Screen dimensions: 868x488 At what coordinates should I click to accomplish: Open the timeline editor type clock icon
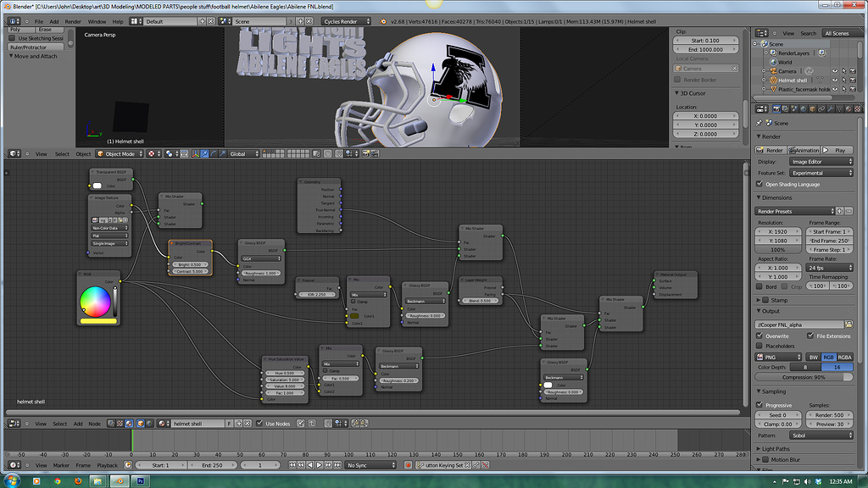[x=14, y=465]
